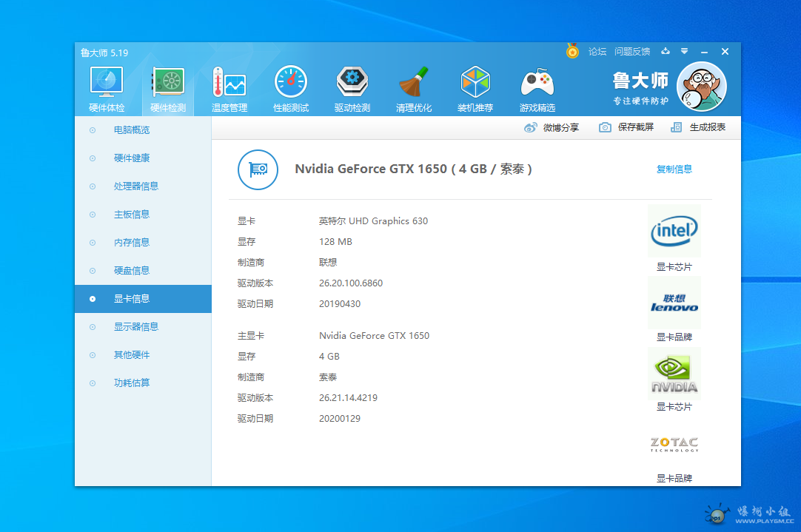Open the title bar dropdown menu arrow
The image size is (801, 532).
[685, 51]
